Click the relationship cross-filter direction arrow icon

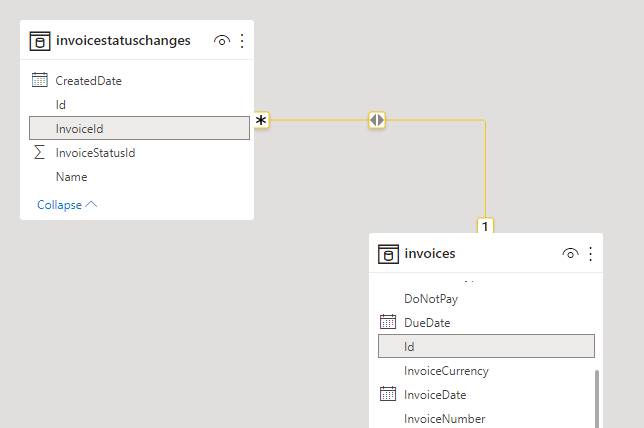[376, 120]
